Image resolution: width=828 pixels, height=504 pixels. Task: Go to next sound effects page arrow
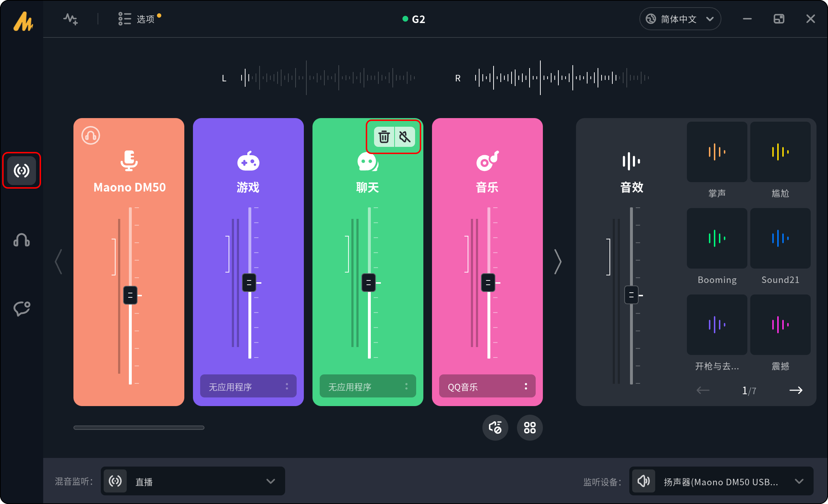(x=796, y=390)
